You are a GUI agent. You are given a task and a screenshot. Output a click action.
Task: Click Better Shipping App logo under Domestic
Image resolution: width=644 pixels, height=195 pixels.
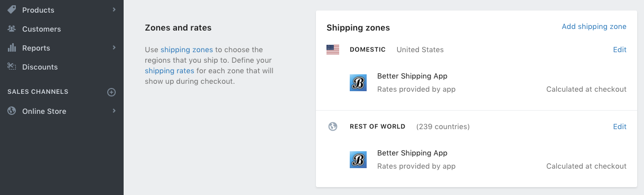358,83
